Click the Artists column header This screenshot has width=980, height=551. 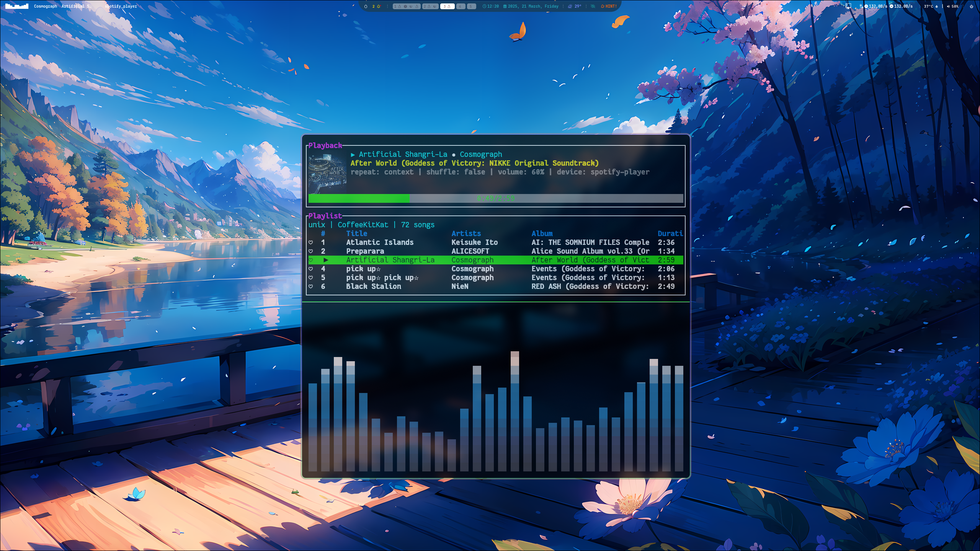click(x=466, y=233)
